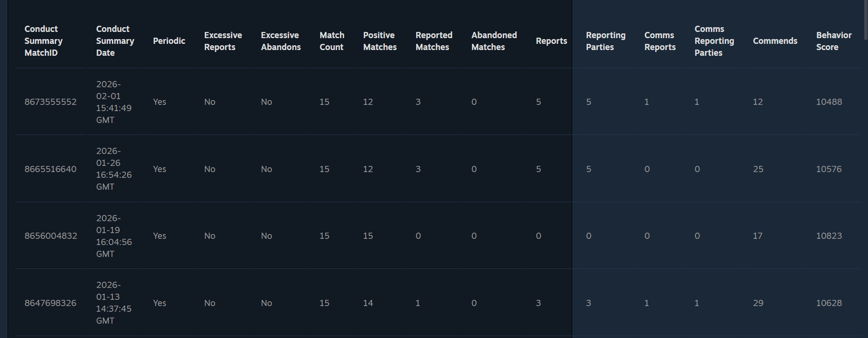Click the Reported Matches column header

tap(433, 41)
